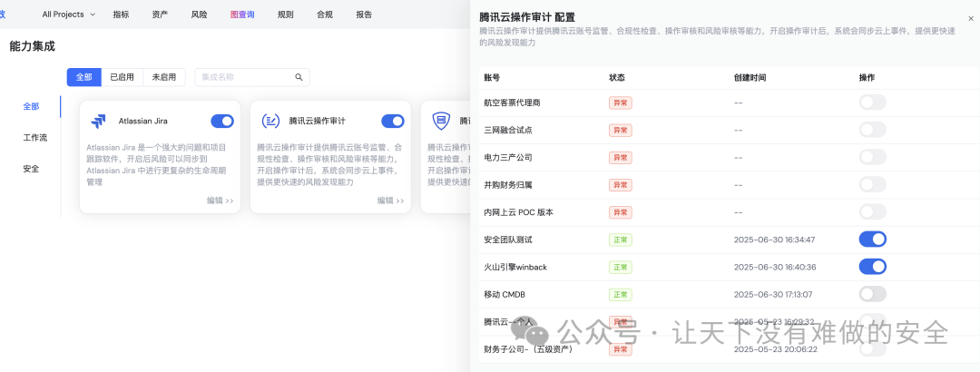The height and width of the screenshot is (372, 980).
Task: Click the account name 火山引擎winback
Action: (515, 267)
